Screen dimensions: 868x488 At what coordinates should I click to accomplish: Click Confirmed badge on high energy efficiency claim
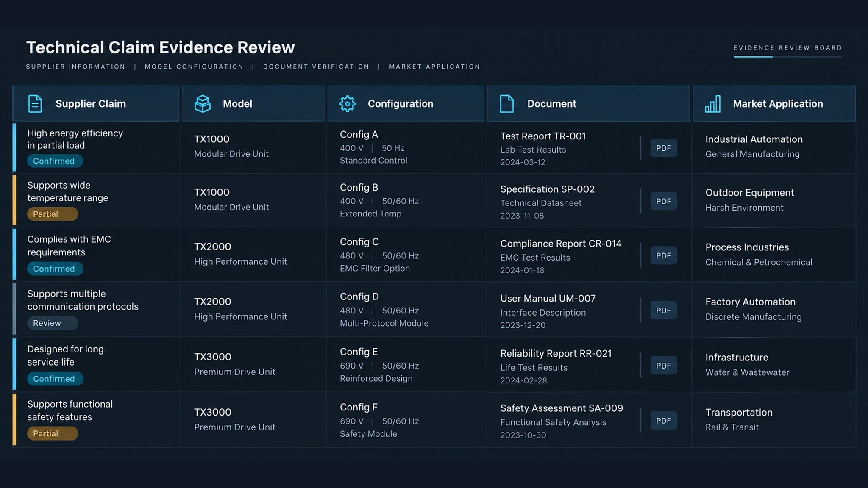click(55, 161)
